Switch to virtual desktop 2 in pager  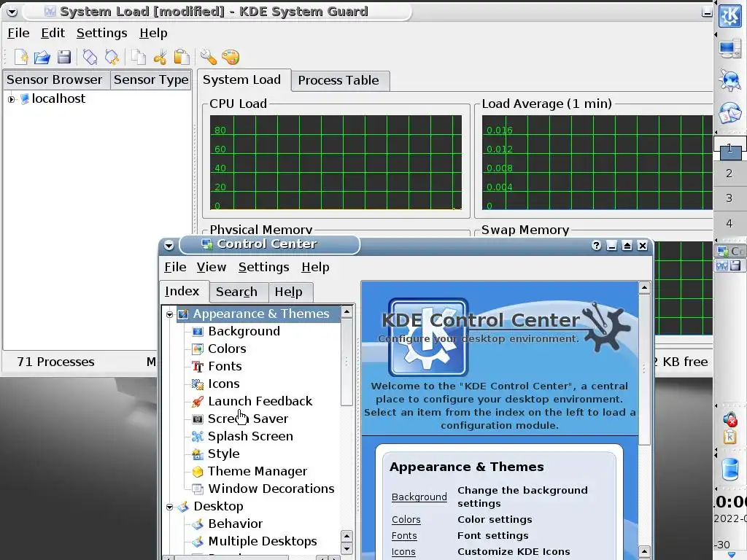(x=729, y=174)
